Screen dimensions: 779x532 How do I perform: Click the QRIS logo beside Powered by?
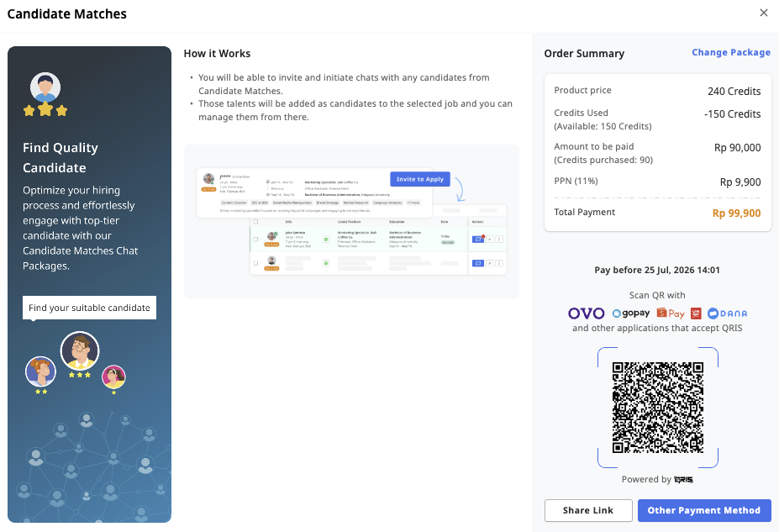pos(683,479)
